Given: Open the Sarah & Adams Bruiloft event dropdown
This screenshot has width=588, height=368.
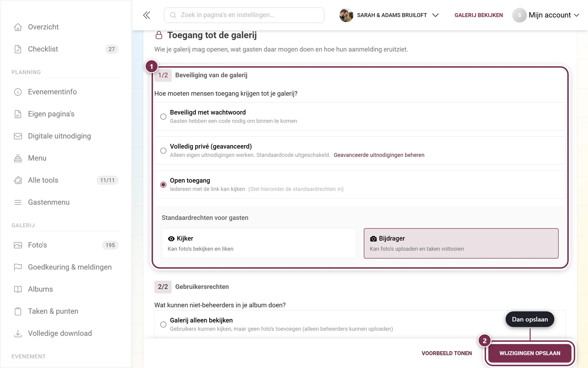Looking at the screenshot, I should [x=389, y=15].
